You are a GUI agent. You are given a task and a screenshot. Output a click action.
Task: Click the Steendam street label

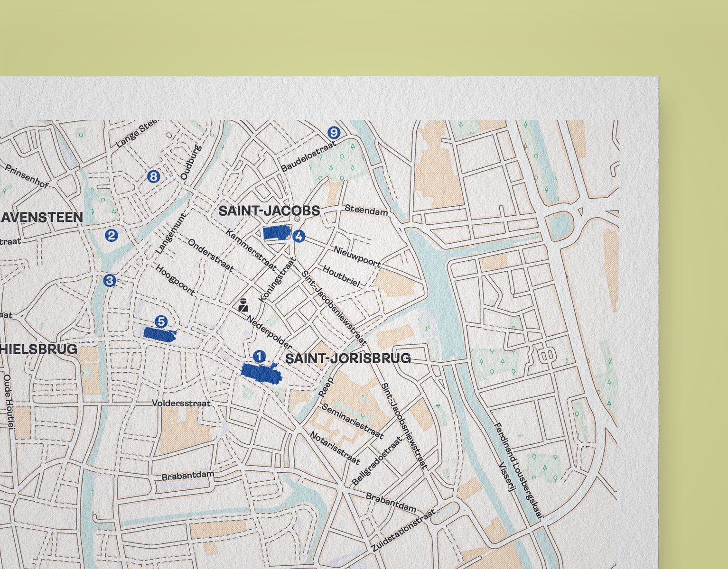click(366, 210)
